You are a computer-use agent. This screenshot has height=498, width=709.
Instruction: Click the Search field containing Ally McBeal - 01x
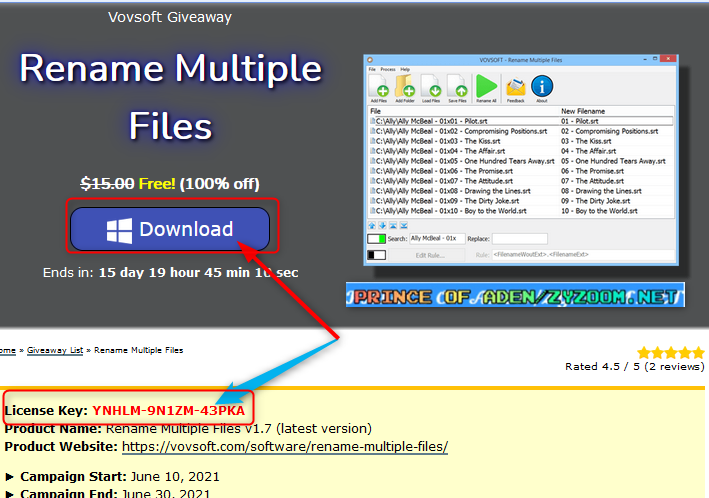tap(436, 238)
